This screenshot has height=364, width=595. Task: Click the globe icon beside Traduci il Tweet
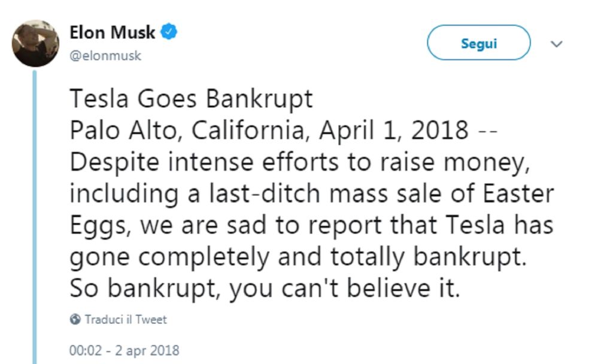[x=74, y=320]
